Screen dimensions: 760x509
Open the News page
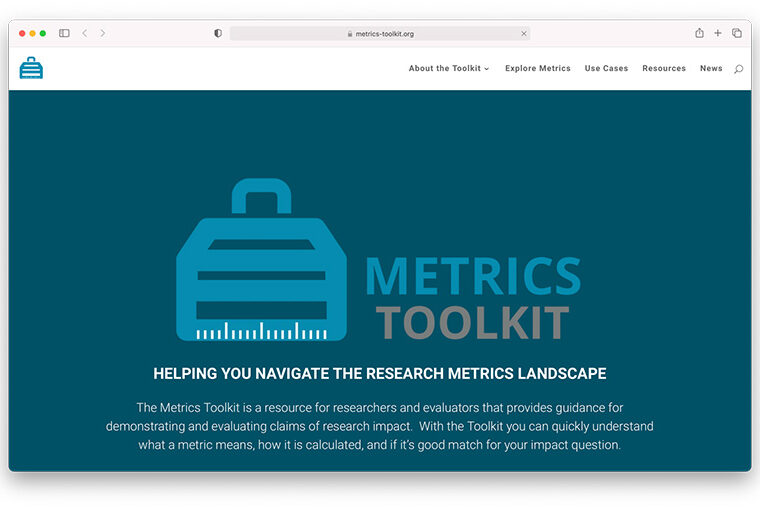click(711, 68)
